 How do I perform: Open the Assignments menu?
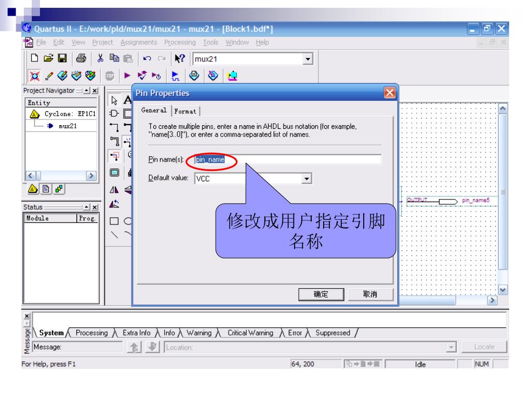click(x=139, y=43)
